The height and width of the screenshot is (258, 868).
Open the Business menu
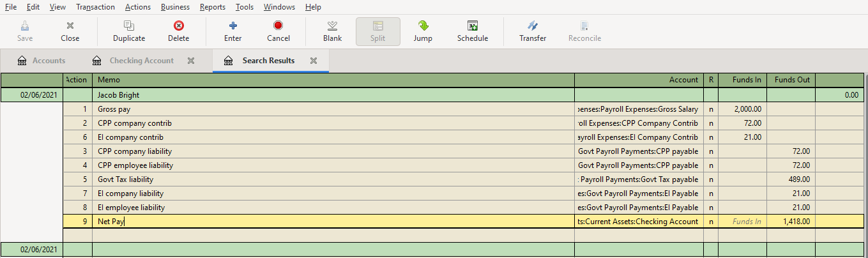coord(175,7)
